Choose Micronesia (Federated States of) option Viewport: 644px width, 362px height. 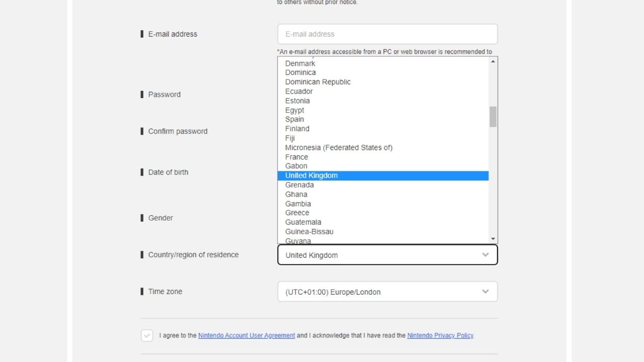pos(339,147)
